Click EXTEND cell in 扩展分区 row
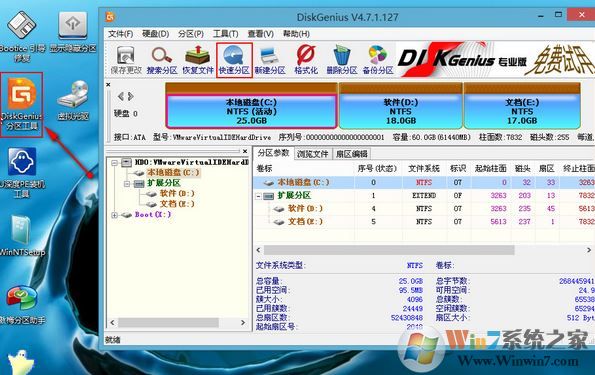This screenshot has width=595, height=375. (x=424, y=196)
